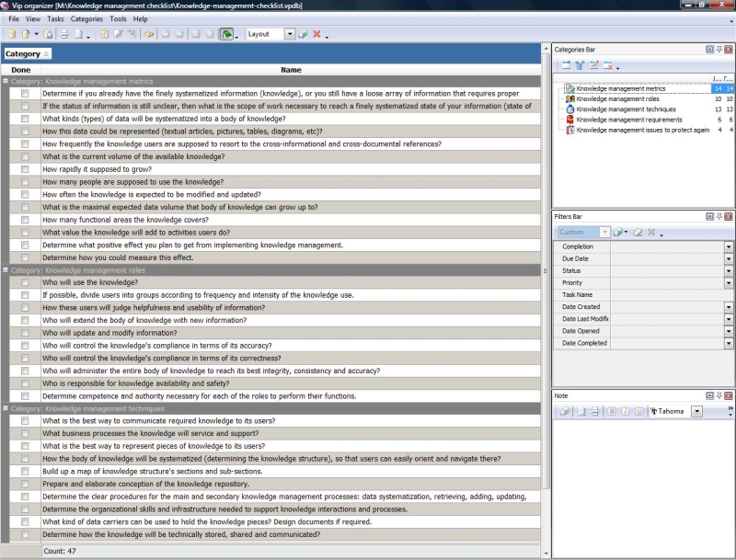This screenshot has width=736, height=560.
Task: Click the first Categories Bar toolbar icon
Action: (566, 66)
